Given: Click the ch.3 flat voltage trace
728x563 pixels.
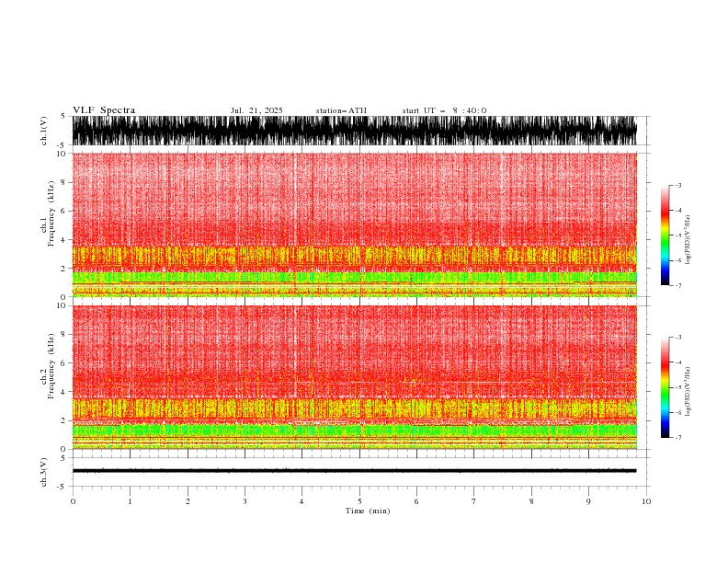Looking at the screenshot, I should pos(355,471).
